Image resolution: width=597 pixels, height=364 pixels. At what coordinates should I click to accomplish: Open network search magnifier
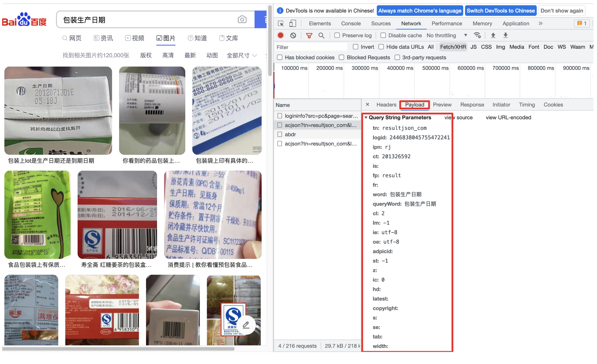click(321, 35)
